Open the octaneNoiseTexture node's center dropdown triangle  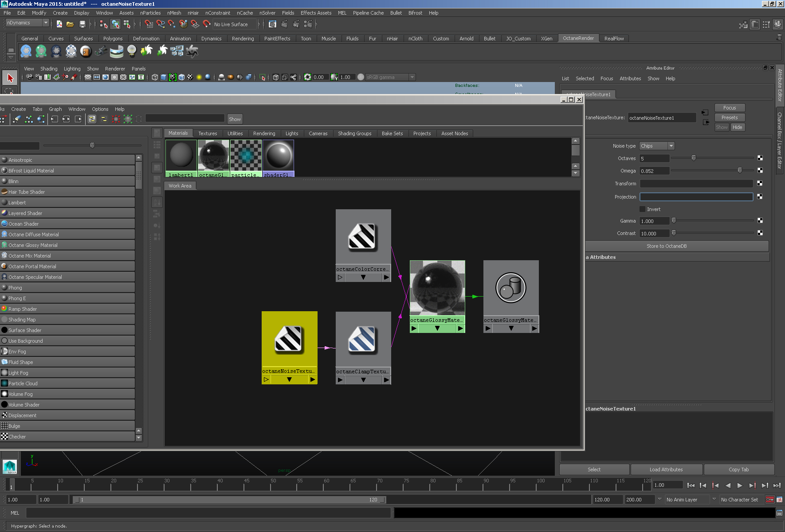pos(289,379)
